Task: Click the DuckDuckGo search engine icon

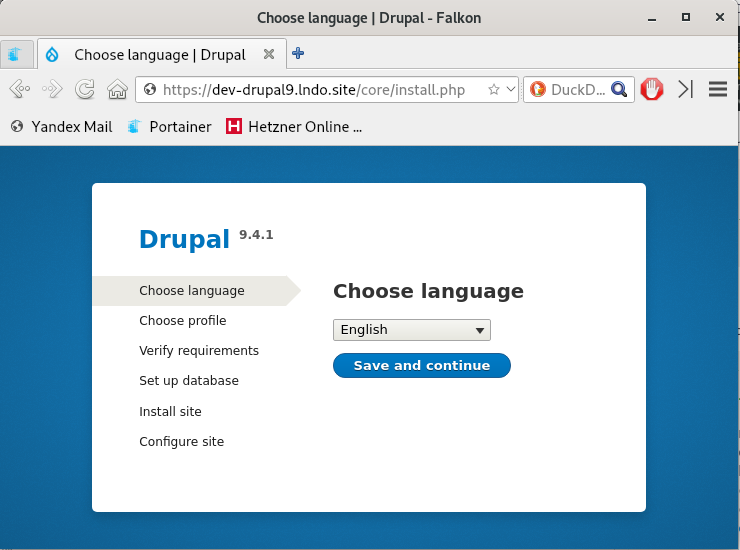Action: pyautogui.click(x=538, y=89)
